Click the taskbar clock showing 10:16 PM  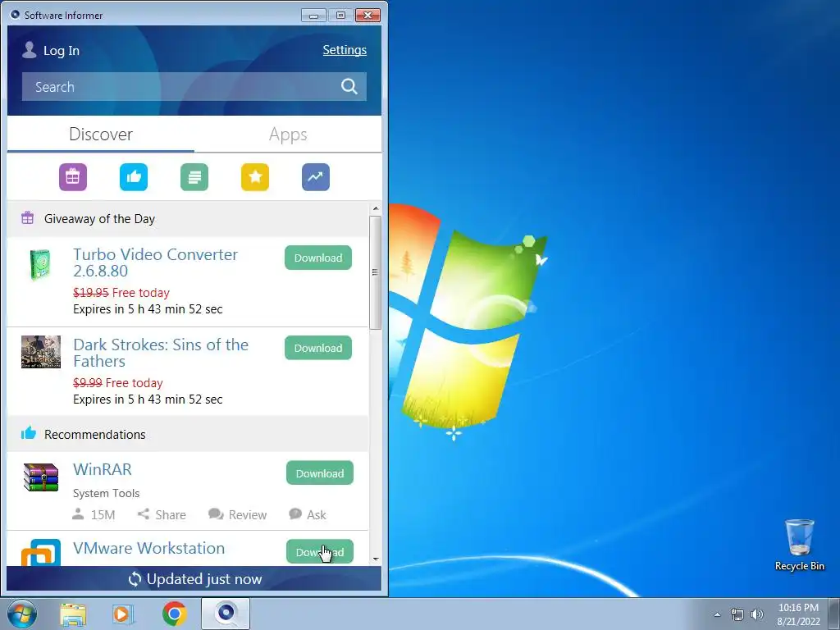798,614
